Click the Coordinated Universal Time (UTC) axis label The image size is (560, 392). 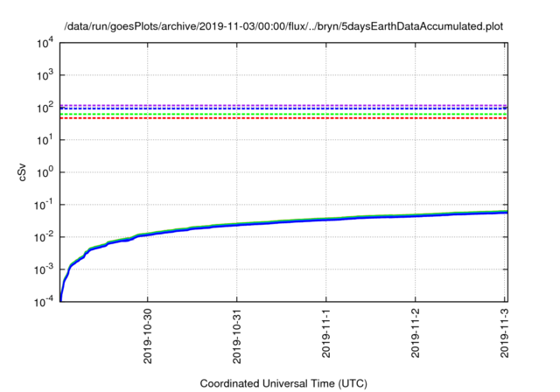pos(283,383)
